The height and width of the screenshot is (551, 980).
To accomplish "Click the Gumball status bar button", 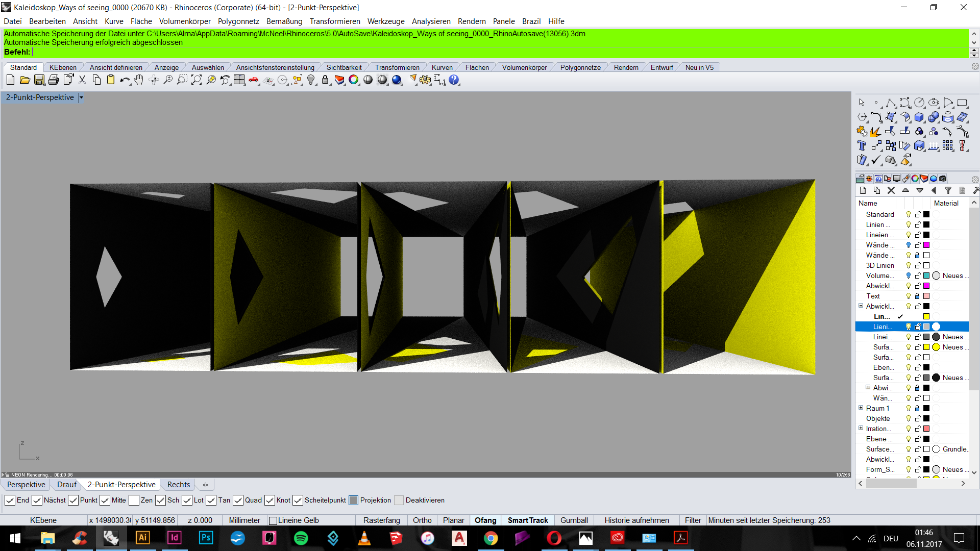I will pos(574,520).
